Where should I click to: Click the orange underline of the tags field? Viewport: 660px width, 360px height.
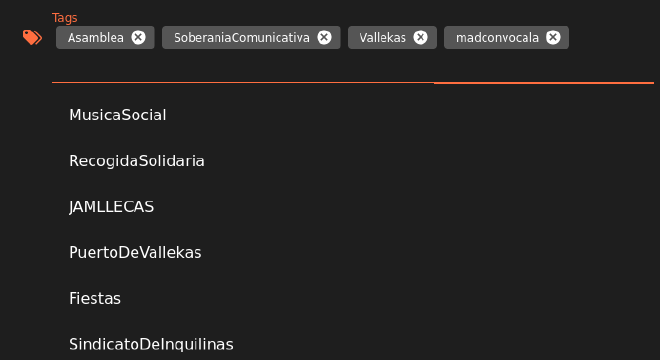(353, 83)
